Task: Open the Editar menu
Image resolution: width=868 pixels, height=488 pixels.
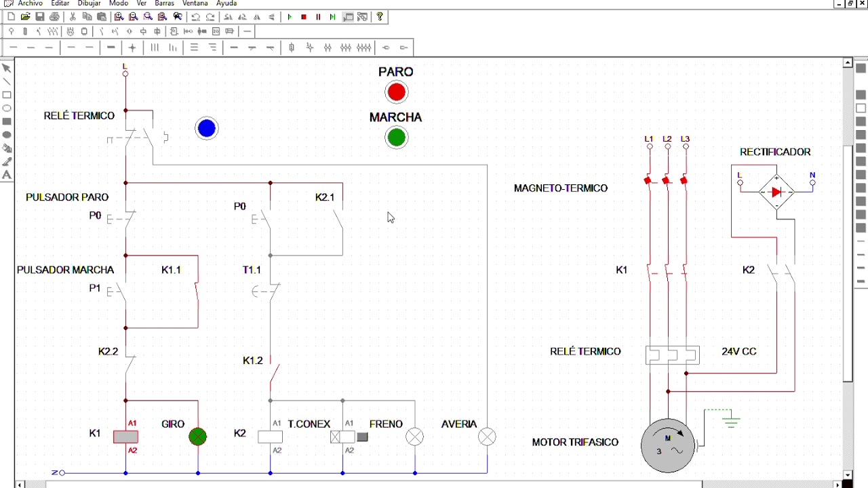Action: coord(60,3)
